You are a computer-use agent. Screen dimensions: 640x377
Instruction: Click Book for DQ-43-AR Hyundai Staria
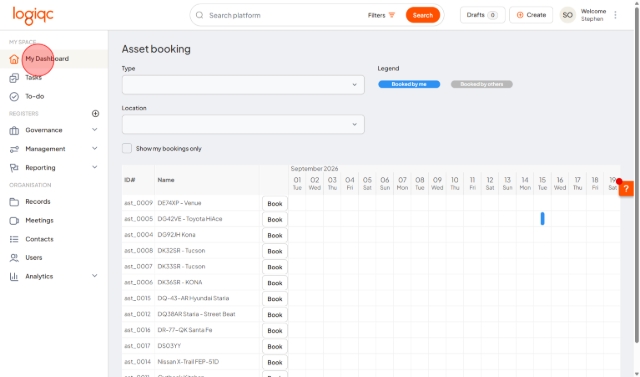point(275,299)
